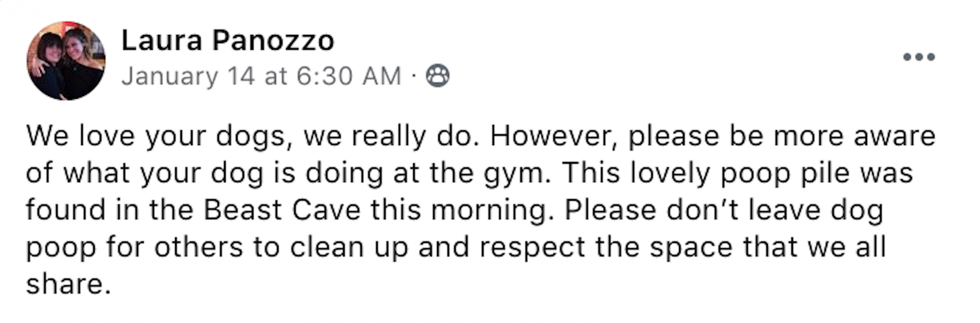The width and height of the screenshot is (980, 323).
Task: Open Laura Panozzo's profile picture
Action: 66,61
